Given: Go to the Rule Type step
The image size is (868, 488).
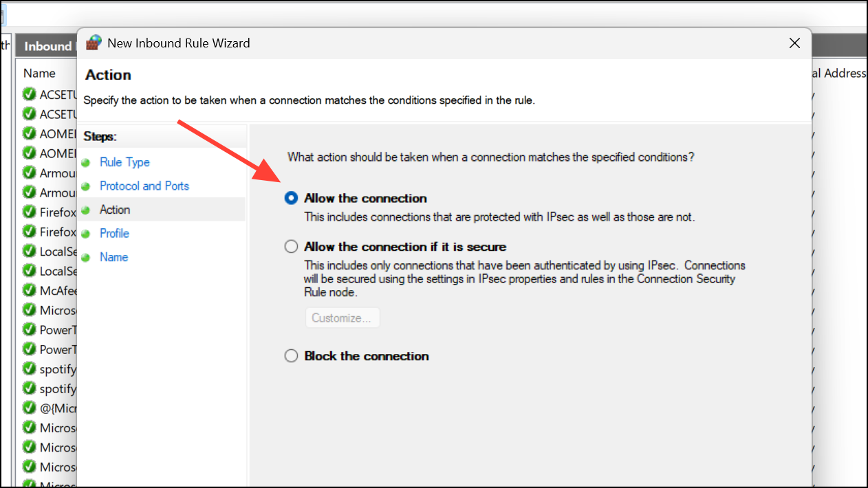Looking at the screenshot, I should (124, 162).
